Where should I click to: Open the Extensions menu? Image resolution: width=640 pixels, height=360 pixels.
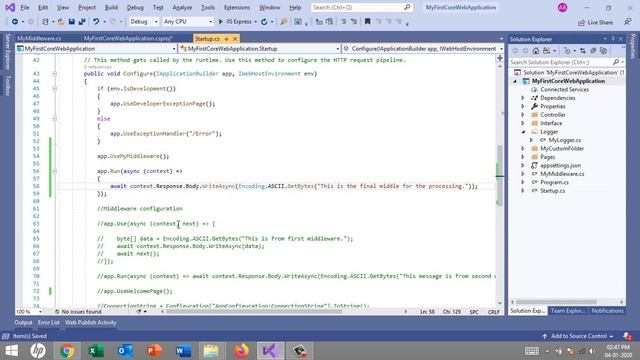click(x=237, y=7)
